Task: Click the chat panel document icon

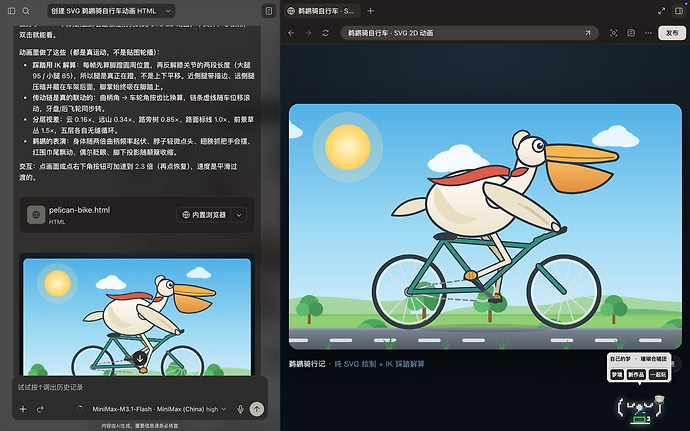Action: pyautogui.click(x=268, y=11)
